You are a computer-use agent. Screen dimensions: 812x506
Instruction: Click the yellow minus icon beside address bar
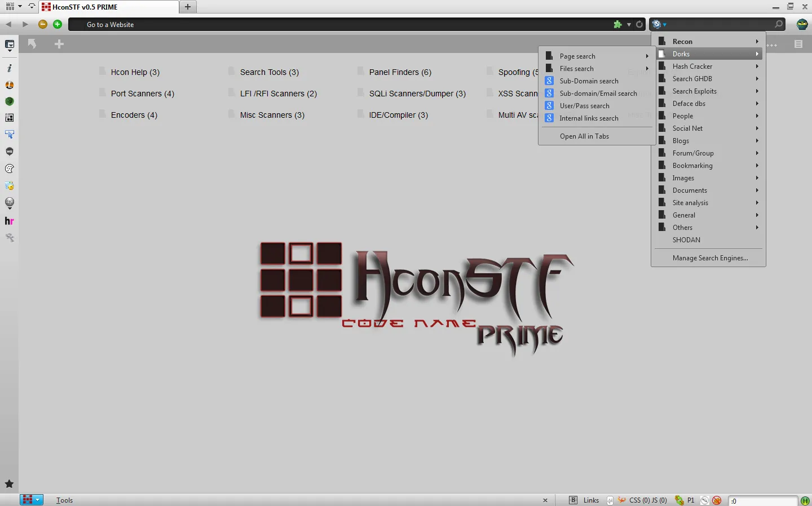[43, 24]
